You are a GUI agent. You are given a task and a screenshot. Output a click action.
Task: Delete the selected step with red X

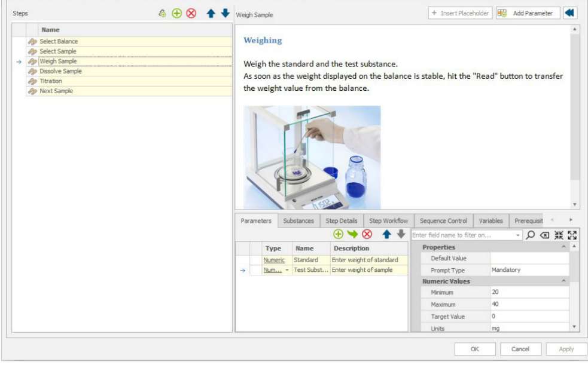(x=191, y=13)
